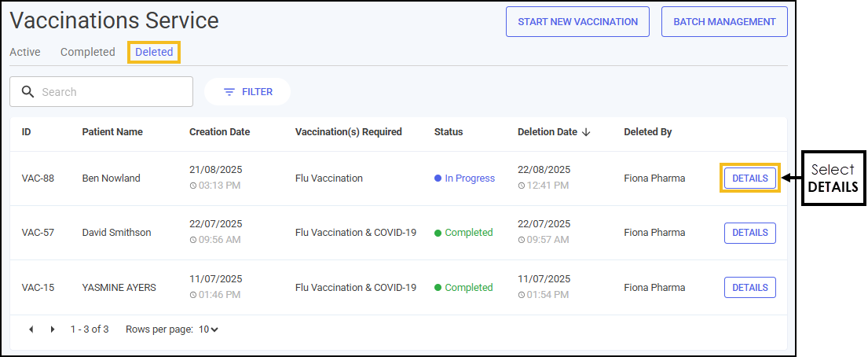
Task: Switch to the Completed tab
Action: coord(87,52)
